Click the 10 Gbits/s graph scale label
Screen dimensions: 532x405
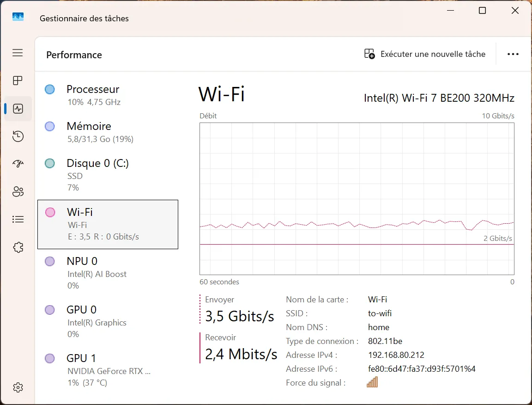498,116
